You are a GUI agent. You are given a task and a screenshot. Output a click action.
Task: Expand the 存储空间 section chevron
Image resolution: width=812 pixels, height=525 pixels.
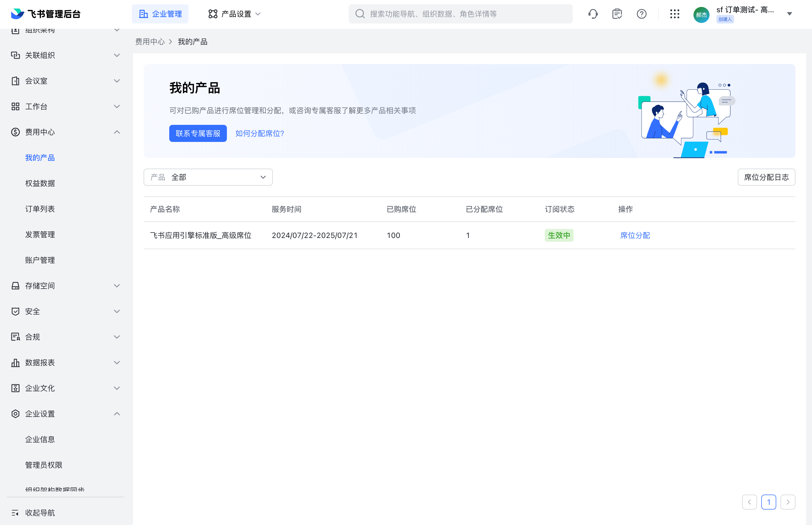117,286
